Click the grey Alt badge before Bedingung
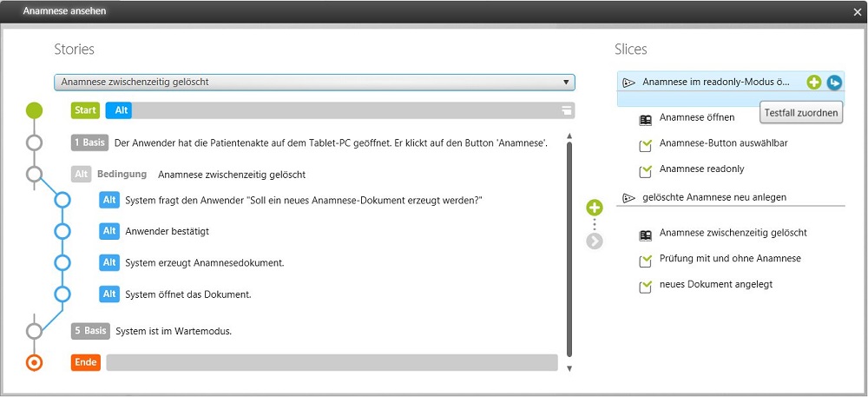 coord(82,175)
